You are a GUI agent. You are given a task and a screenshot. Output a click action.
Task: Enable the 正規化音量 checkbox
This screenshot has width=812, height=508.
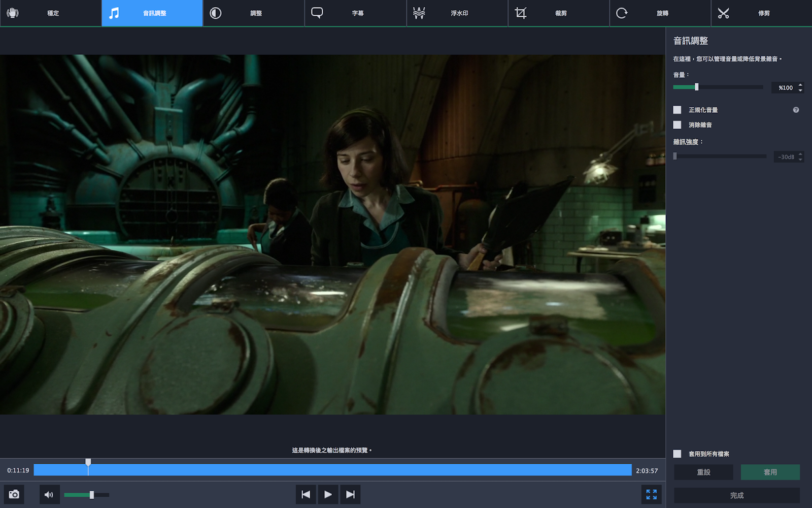[x=677, y=110]
